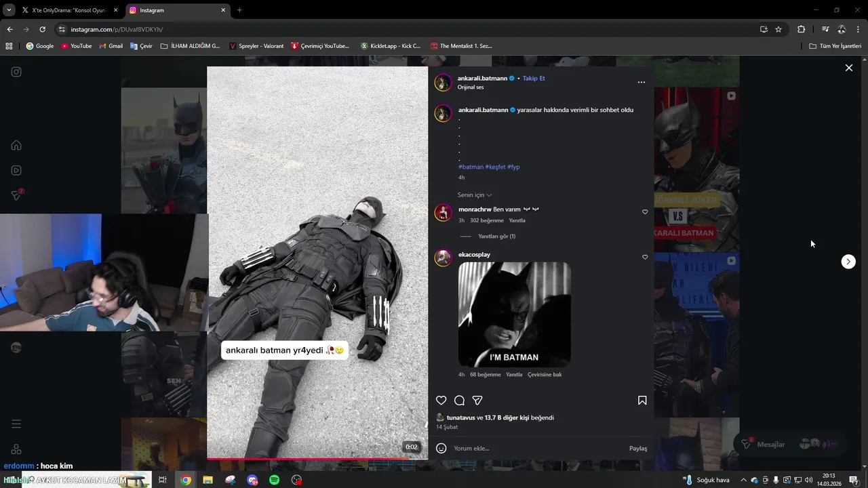Open the #fyp hashtag

pos(513,167)
